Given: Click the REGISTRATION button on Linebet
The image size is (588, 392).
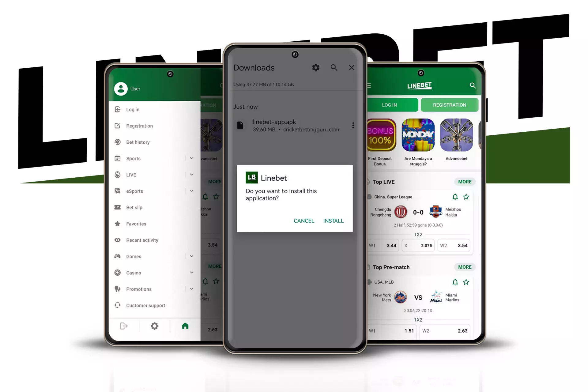Looking at the screenshot, I should click(448, 105).
